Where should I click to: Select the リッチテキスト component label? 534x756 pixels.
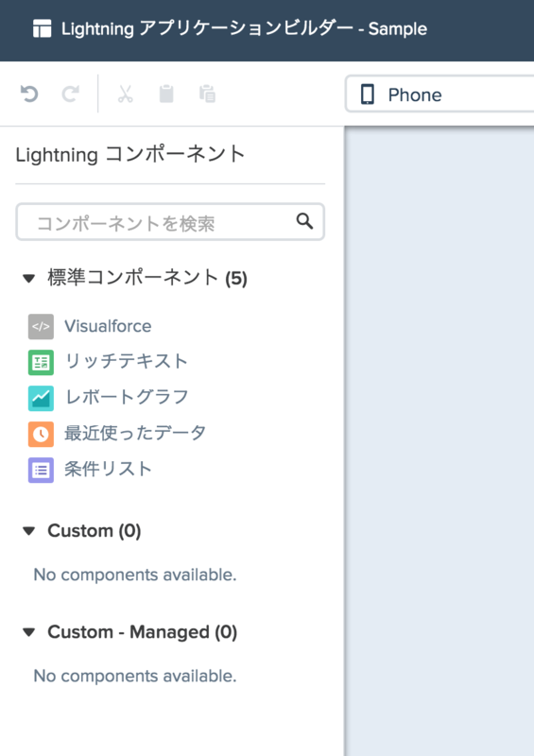[x=126, y=362]
